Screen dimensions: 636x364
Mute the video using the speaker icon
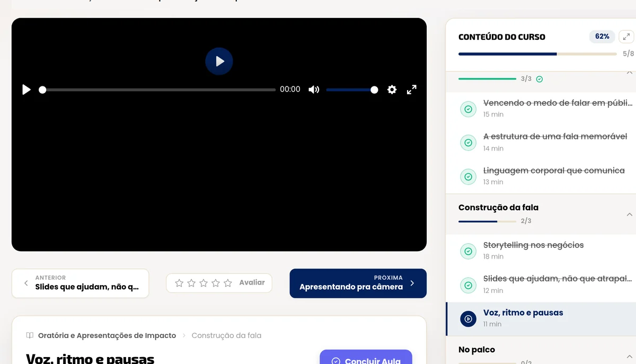pyautogui.click(x=314, y=90)
